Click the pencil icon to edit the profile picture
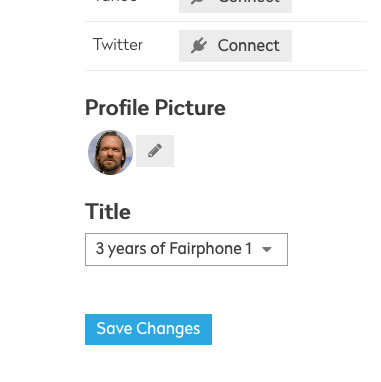This screenshot has height=382, width=381. 155,151
